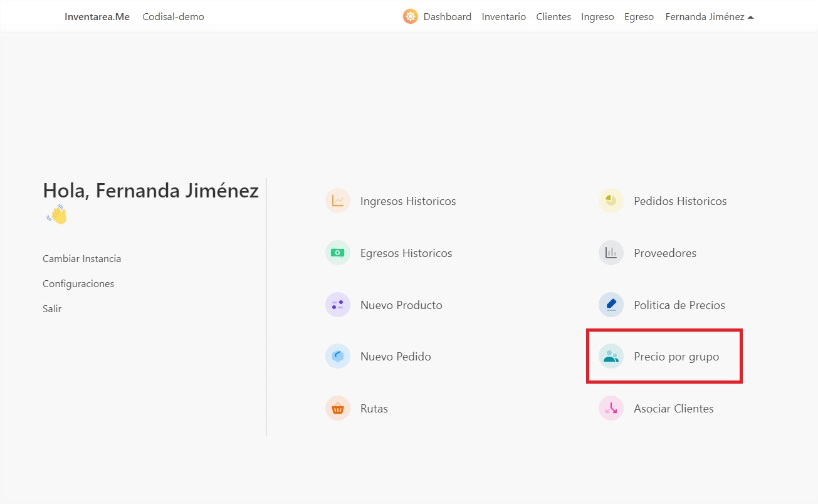Click Salir to log out

tap(52, 308)
